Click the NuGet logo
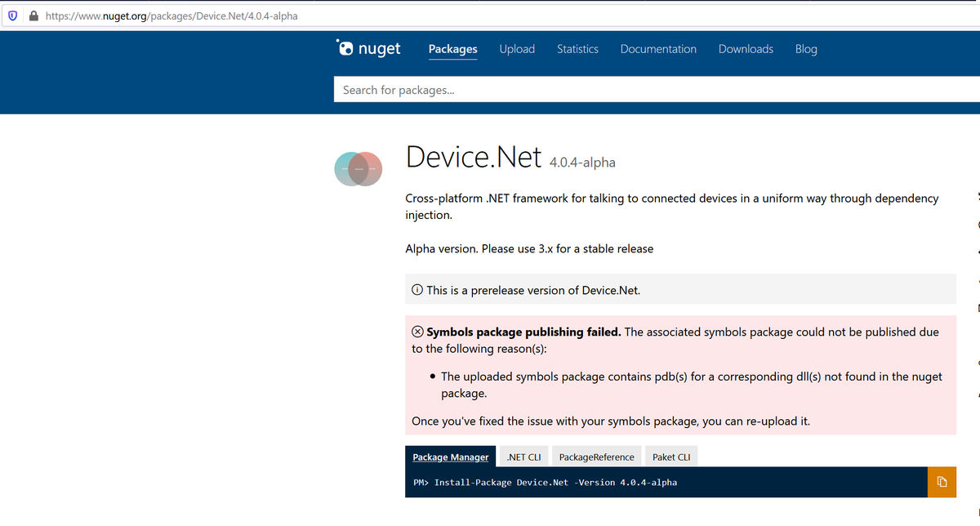The width and height of the screenshot is (980, 526). [368, 48]
